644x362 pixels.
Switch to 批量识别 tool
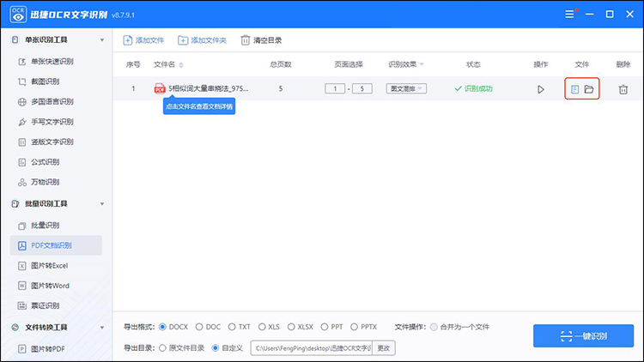46,226
